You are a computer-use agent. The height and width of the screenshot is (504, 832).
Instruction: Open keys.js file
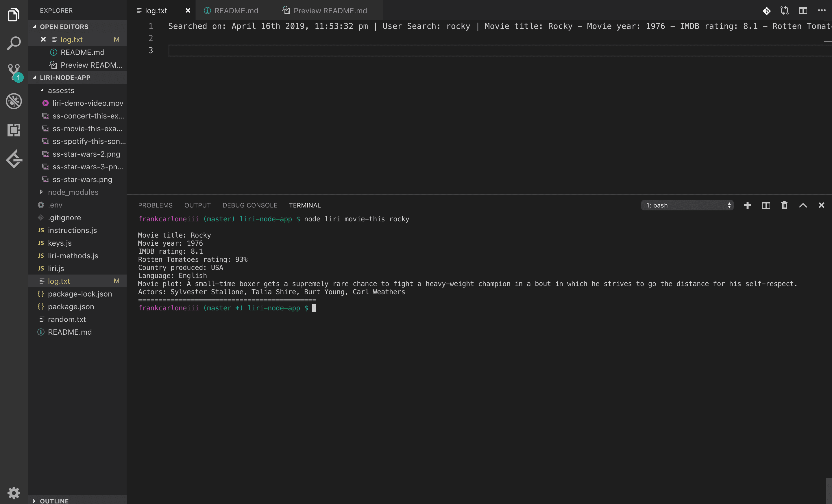(x=78, y=243)
